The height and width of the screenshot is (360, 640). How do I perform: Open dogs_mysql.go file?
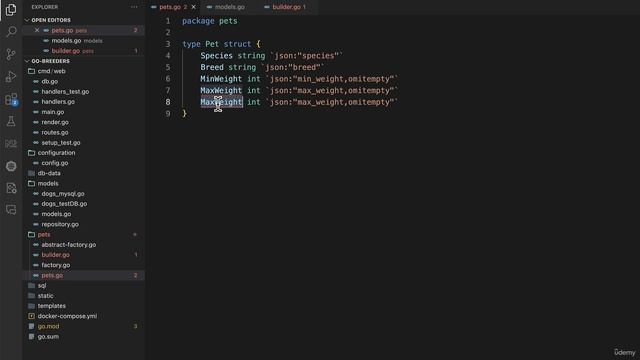pos(63,193)
